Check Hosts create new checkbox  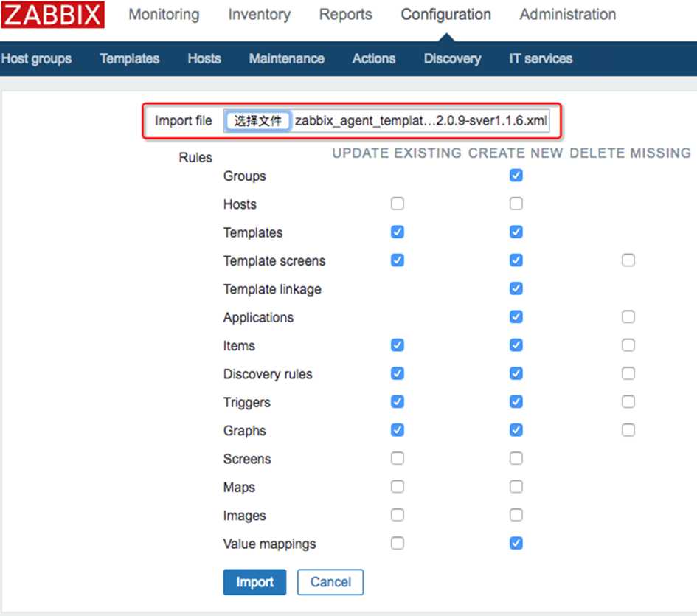point(516,204)
